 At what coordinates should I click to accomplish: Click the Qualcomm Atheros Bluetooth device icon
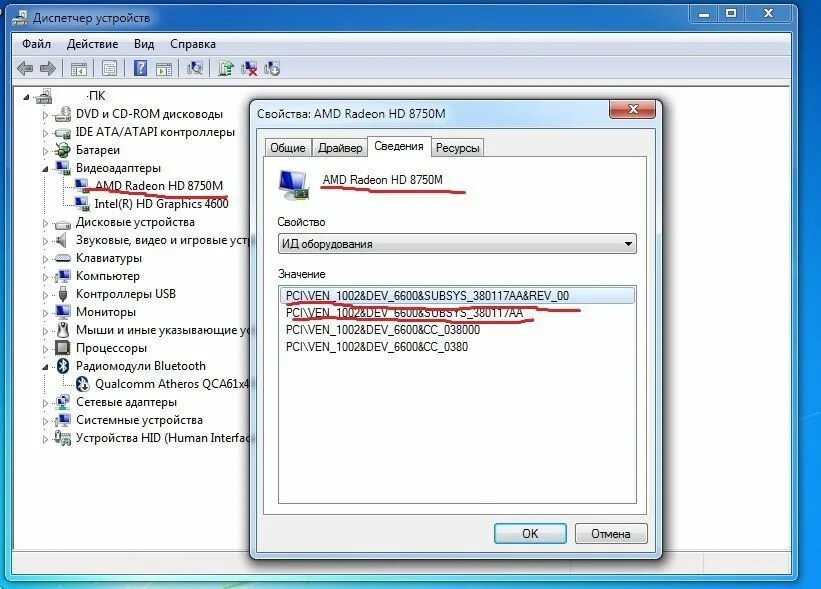83,384
